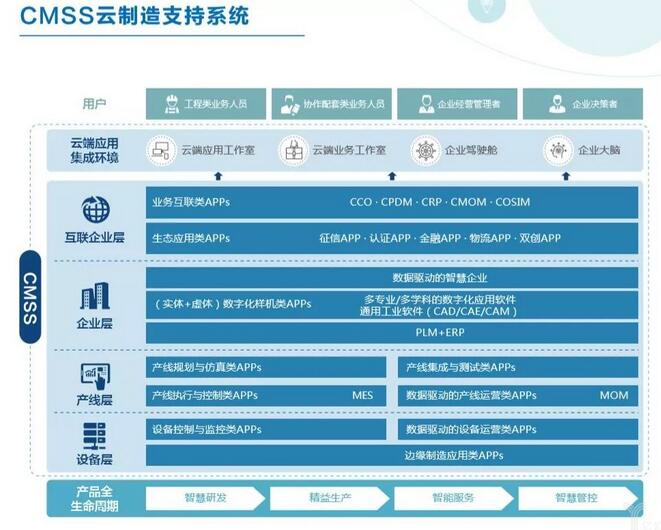Image resolution: width=661 pixels, height=530 pixels.
Task: Click the engineer helmet icon for 工程类业务人员
Action: click(172, 104)
